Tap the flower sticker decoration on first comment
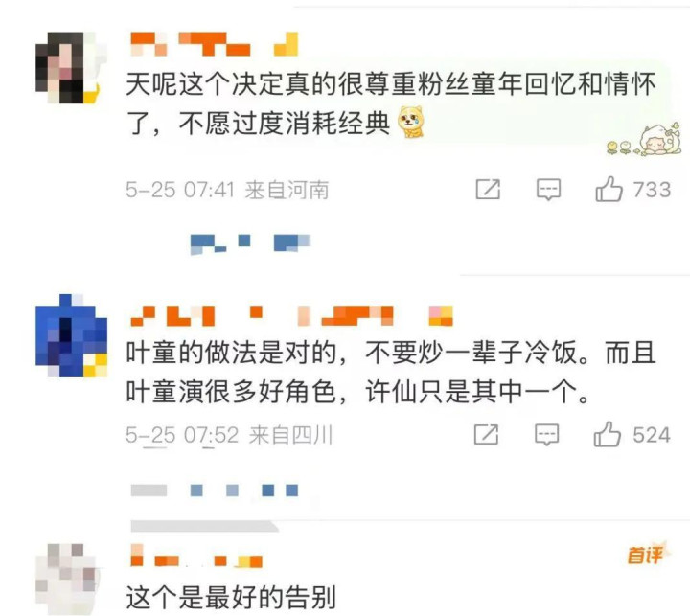 click(643, 139)
